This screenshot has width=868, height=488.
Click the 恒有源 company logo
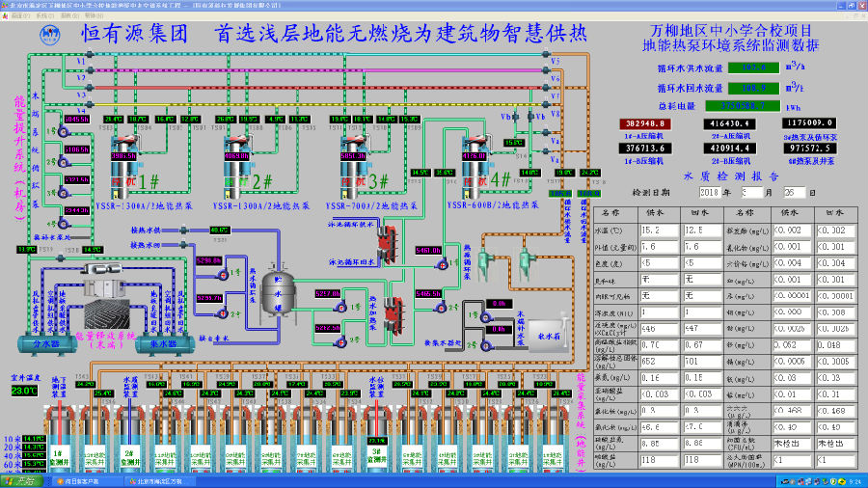[x=50, y=35]
